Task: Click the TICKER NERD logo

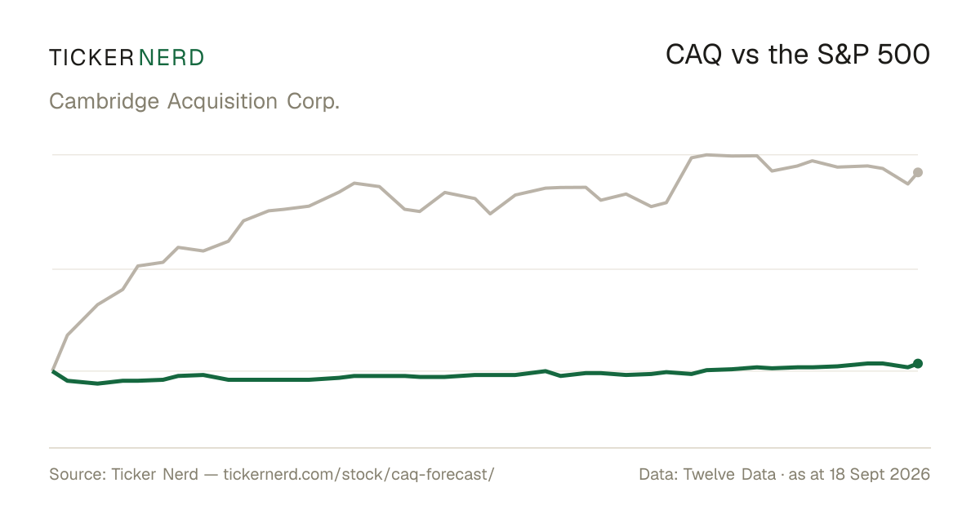Action: click(x=127, y=58)
